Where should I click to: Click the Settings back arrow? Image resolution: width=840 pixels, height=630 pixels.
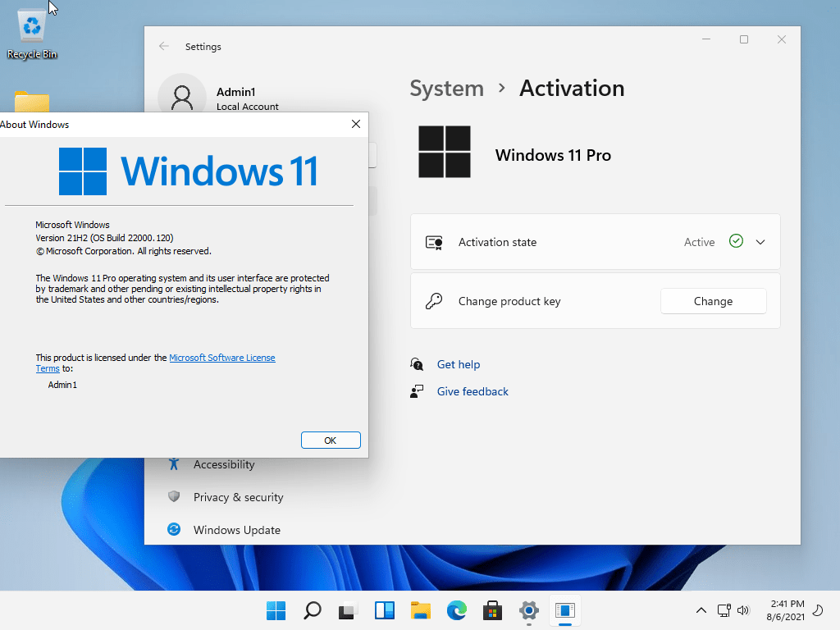point(164,47)
